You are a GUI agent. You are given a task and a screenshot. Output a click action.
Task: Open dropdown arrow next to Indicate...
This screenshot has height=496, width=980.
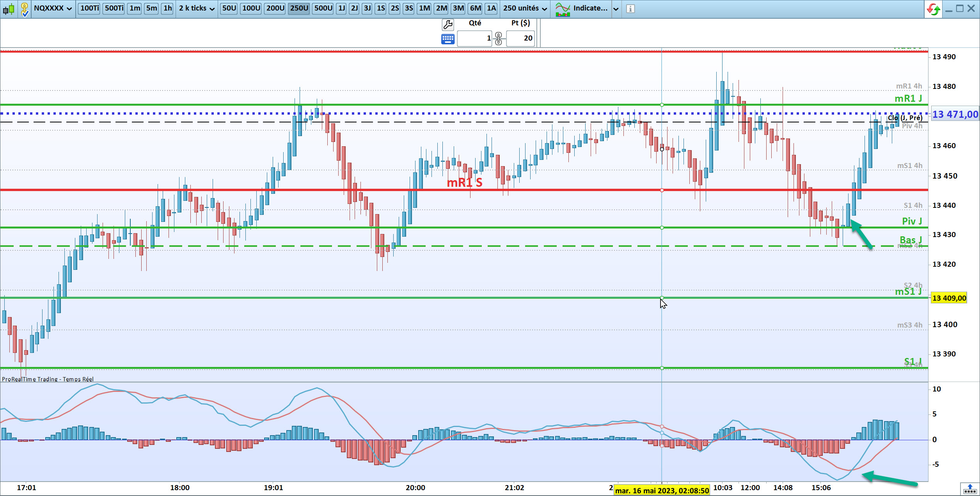(x=616, y=9)
